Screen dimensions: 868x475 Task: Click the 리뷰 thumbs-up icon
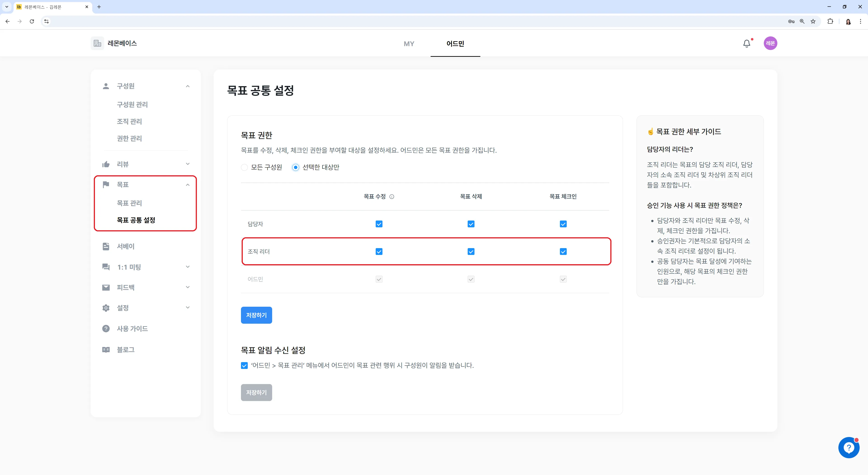click(x=106, y=164)
